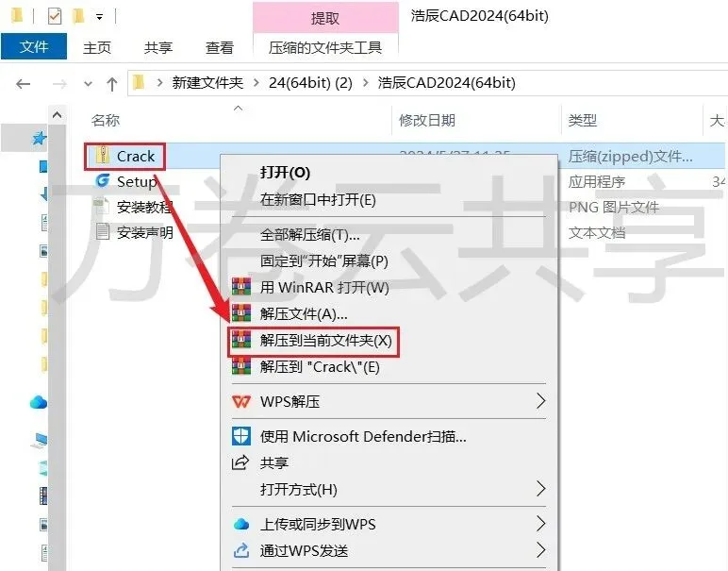Select the Crack zip file icon

coord(102,155)
